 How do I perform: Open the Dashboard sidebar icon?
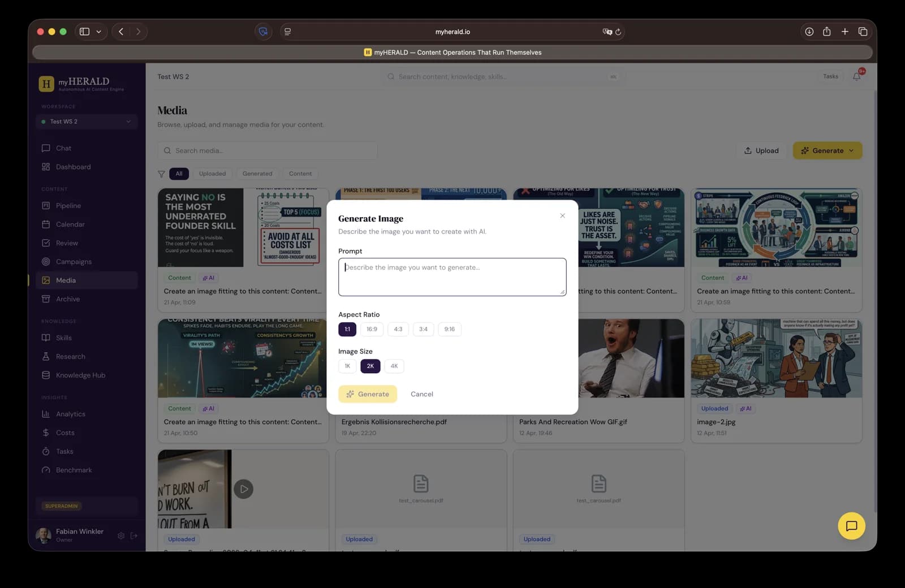click(x=46, y=167)
